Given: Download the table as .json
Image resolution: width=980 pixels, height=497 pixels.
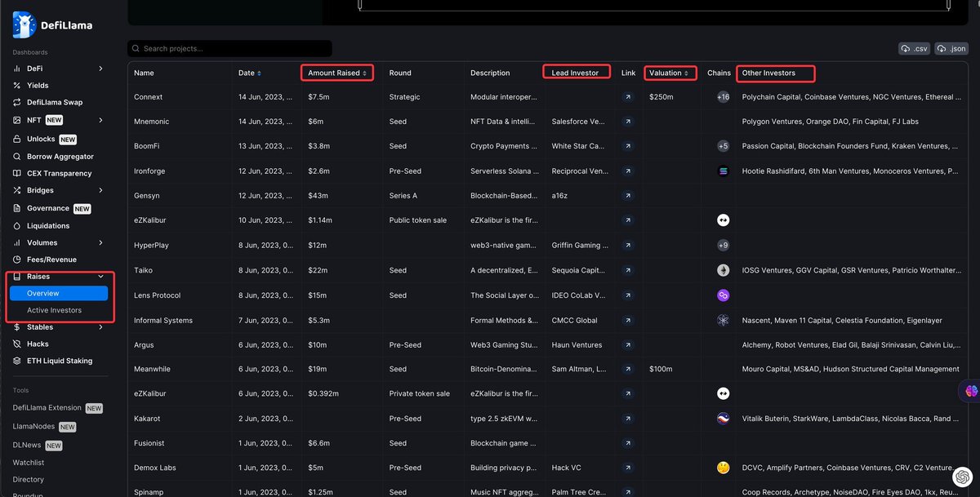Looking at the screenshot, I should (x=951, y=49).
